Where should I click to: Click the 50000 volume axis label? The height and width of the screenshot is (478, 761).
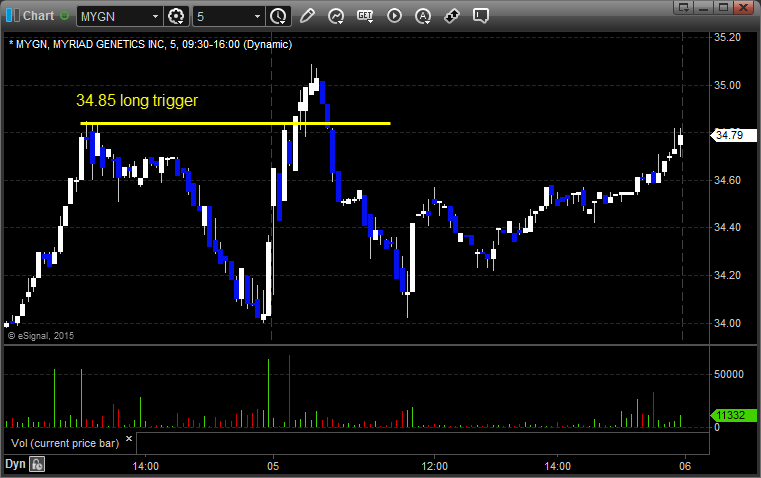click(729, 374)
